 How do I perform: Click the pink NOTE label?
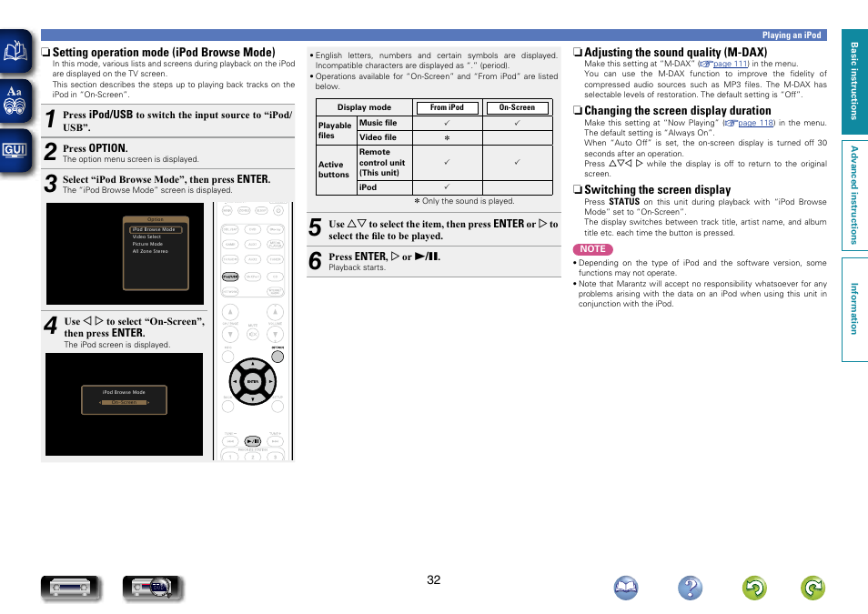click(592, 249)
